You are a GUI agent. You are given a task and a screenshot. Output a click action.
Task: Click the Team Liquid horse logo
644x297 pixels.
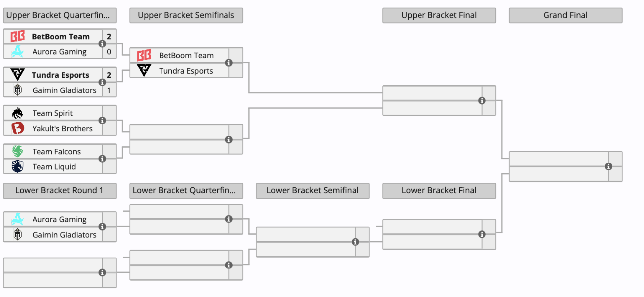click(18, 167)
